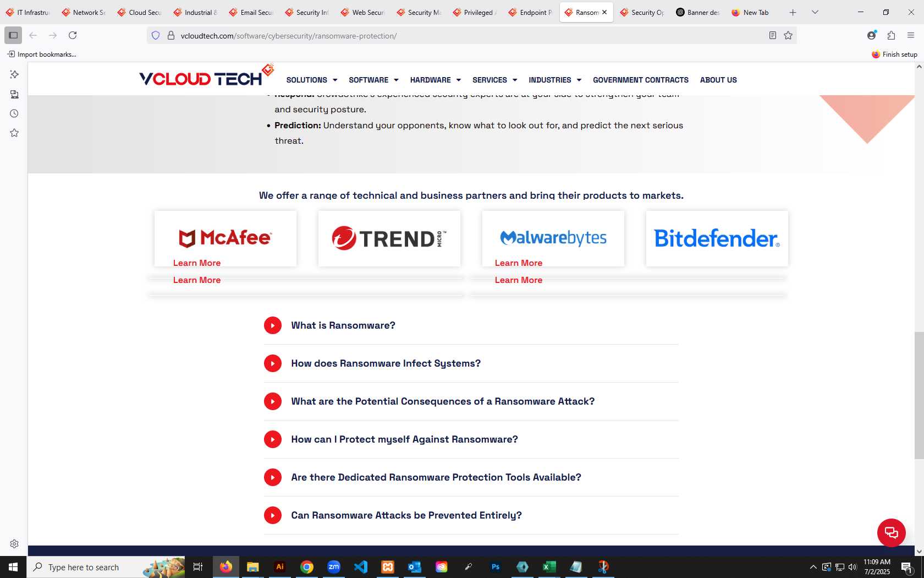
Task: Open Photoshop from taskbar
Action: [496, 566]
